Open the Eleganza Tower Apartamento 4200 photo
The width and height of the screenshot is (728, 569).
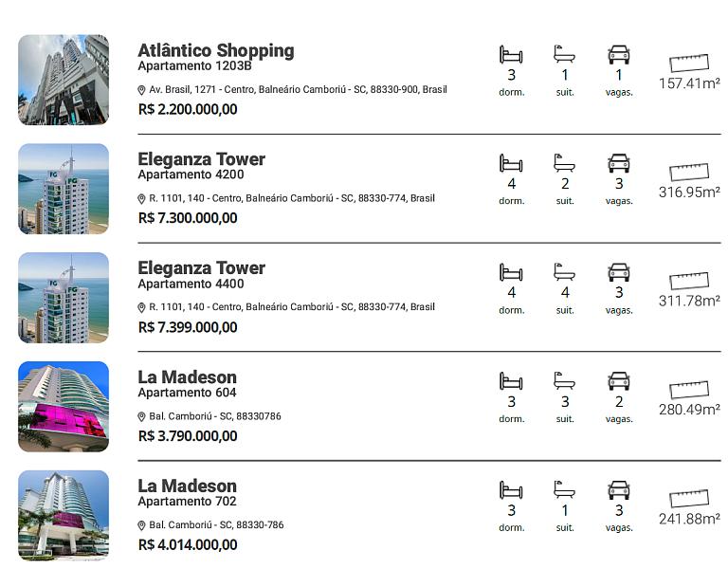[64, 189]
